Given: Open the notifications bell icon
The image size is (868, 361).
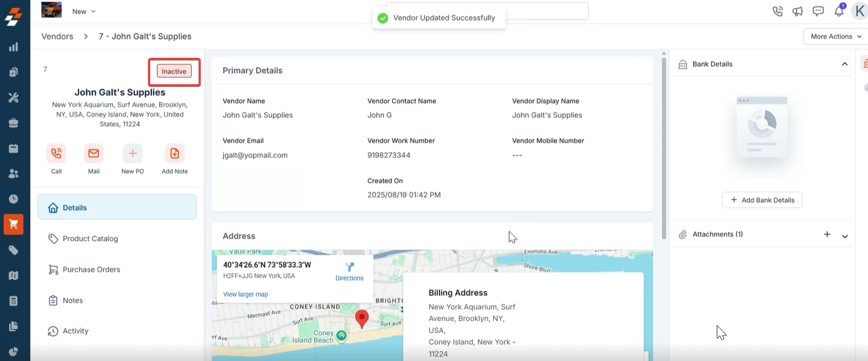Looking at the screenshot, I should (x=839, y=10).
